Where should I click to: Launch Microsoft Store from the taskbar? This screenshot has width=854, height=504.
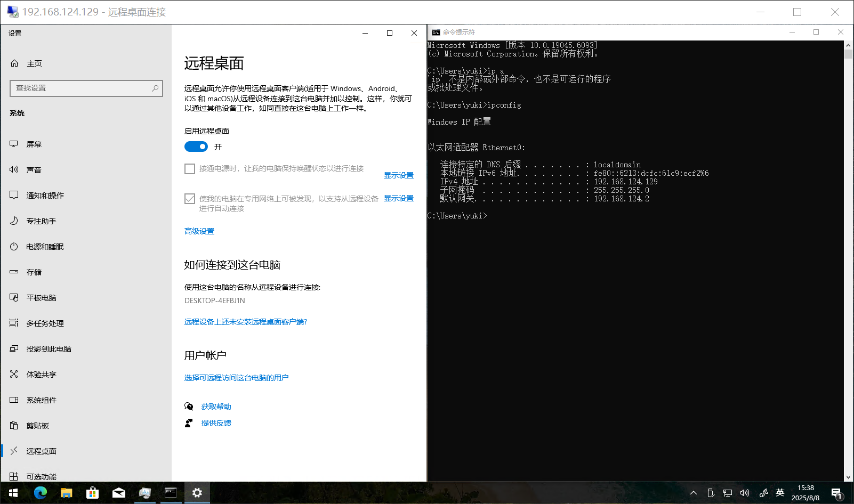click(x=92, y=493)
